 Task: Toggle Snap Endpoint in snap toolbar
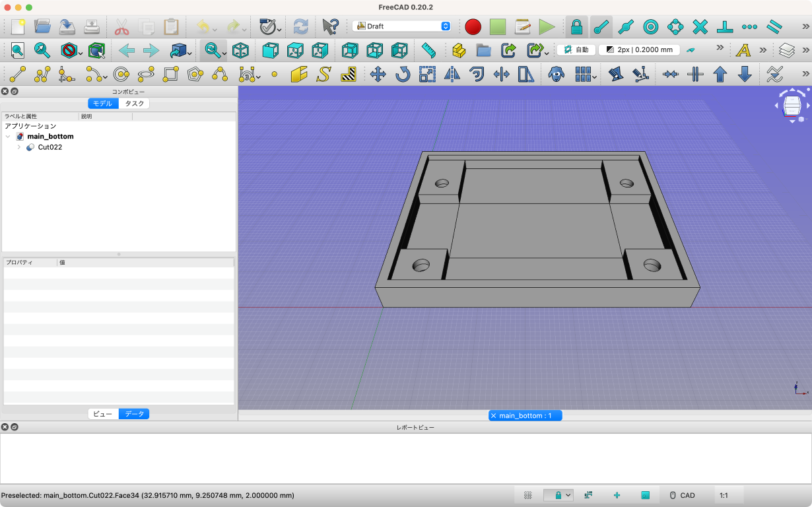pyautogui.click(x=601, y=26)
